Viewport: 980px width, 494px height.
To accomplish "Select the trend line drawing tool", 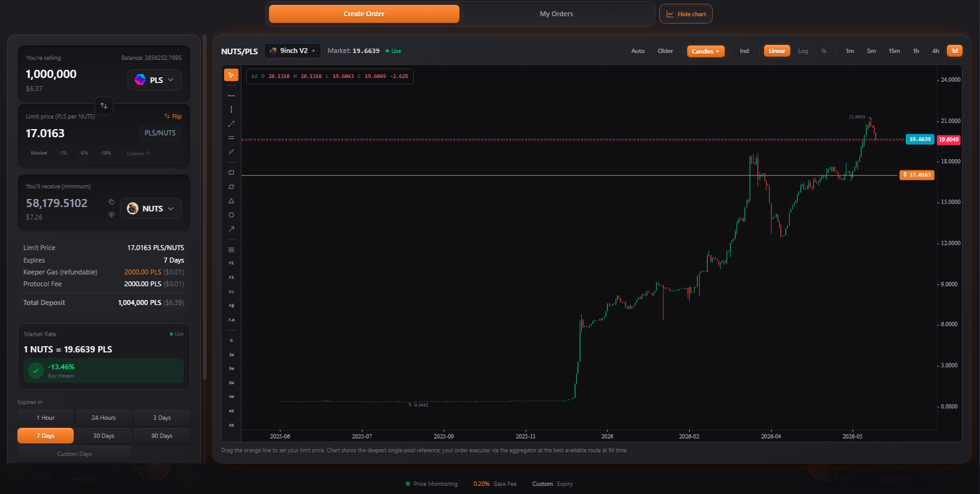I will pos(231,124).
